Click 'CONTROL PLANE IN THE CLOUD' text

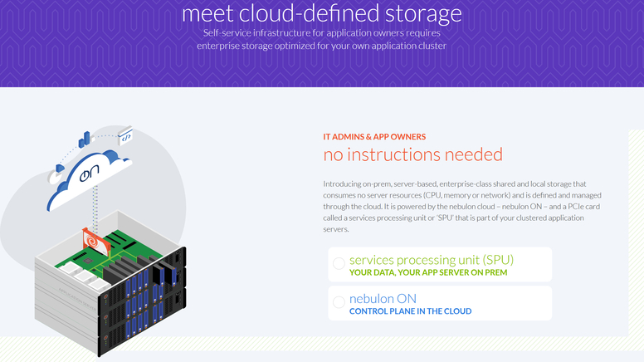click(410, 311)
